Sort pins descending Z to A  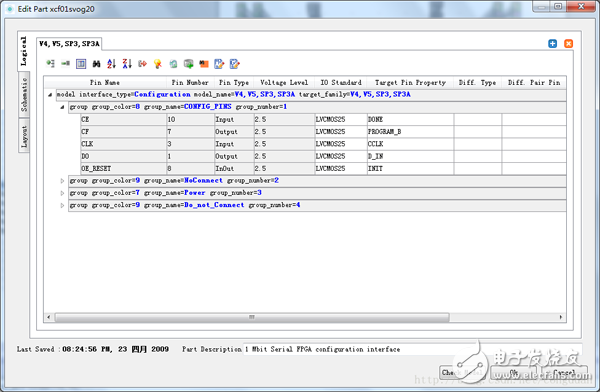tap(127, 64)
